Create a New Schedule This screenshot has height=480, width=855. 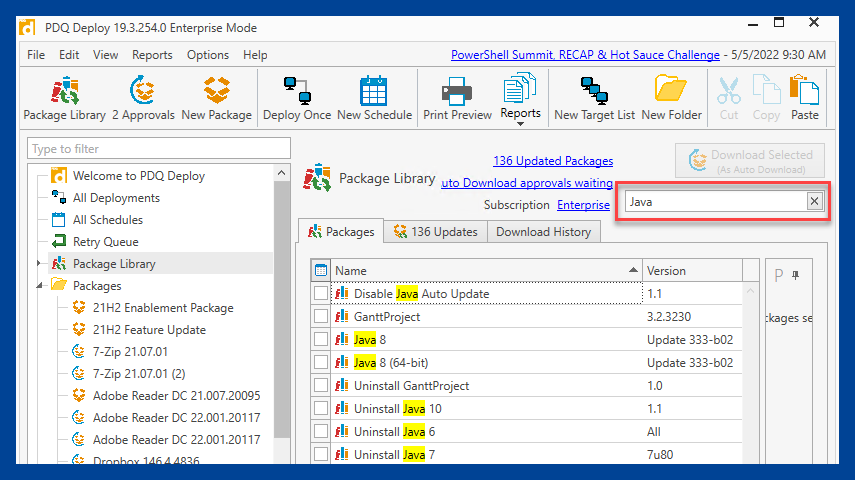coord(374,99)
